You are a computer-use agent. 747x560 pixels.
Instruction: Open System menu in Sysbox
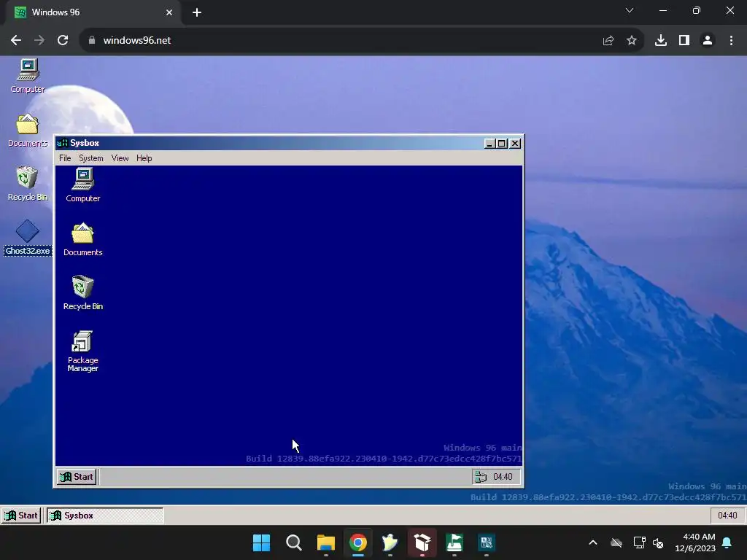pyautogui.click(x=91, y=158)
